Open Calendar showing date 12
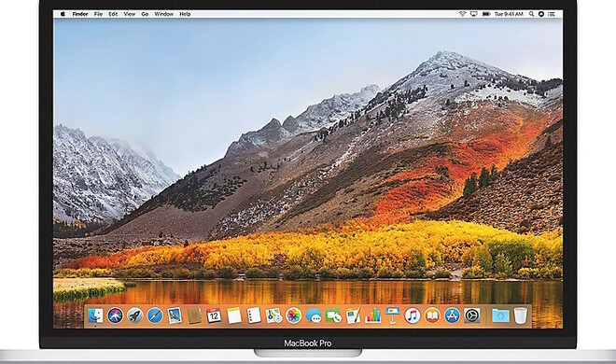The width and height of the screenshot is (616, 364). pyautogui.click(x=214, y=315)
